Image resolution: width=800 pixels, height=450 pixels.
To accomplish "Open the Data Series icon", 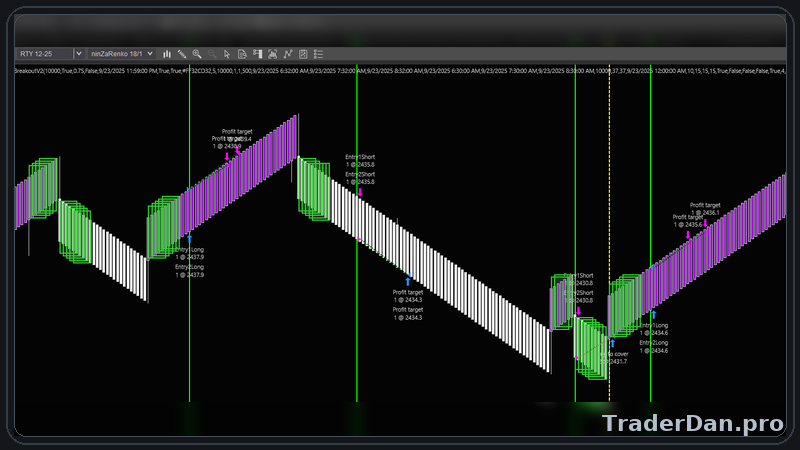I will click(272, 54).
